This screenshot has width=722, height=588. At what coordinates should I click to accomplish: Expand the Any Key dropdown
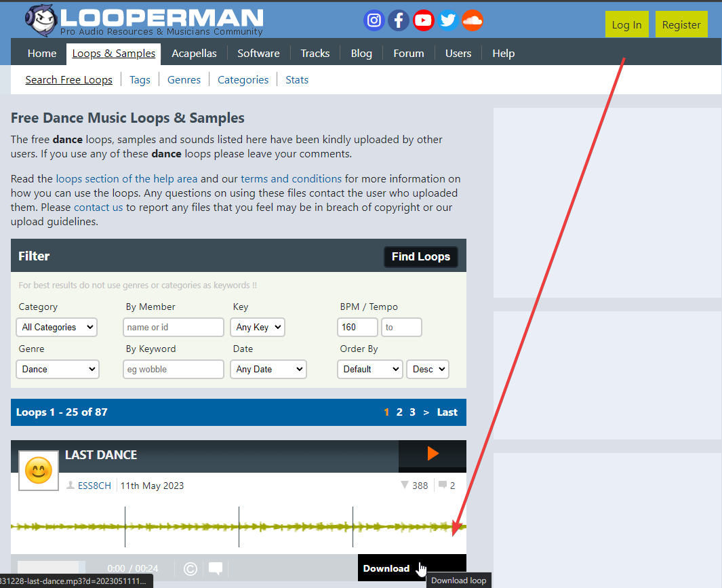pyautogui.click(x=258, y=327)
